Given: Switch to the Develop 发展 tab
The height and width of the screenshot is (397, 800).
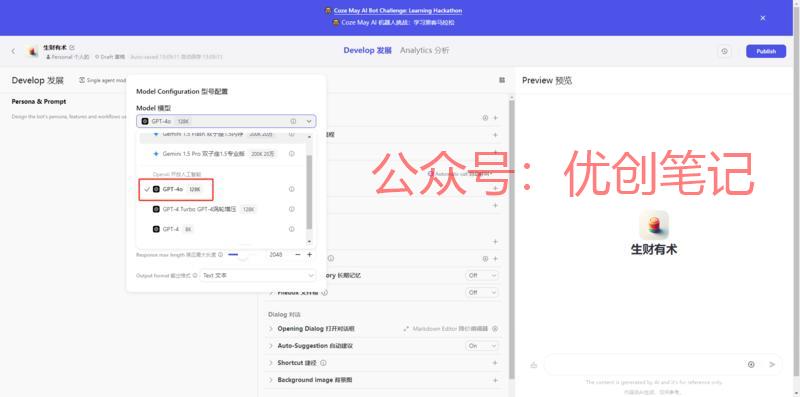Looking at the screenshot, I should pyautogui.click(x=367, y=51).
